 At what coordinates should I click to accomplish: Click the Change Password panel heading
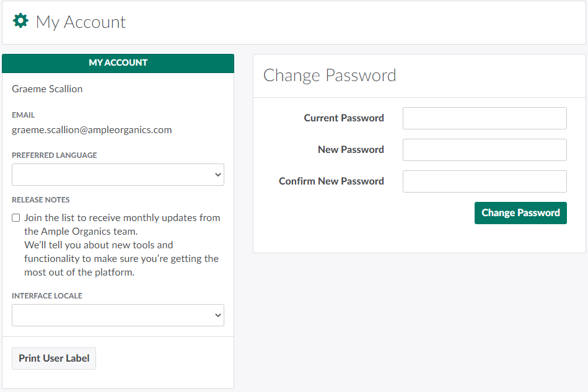(x=330, y=76)
